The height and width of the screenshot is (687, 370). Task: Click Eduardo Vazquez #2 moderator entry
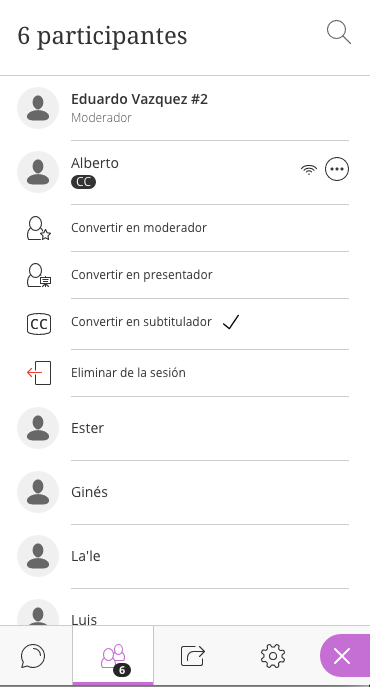pos(183,108)
